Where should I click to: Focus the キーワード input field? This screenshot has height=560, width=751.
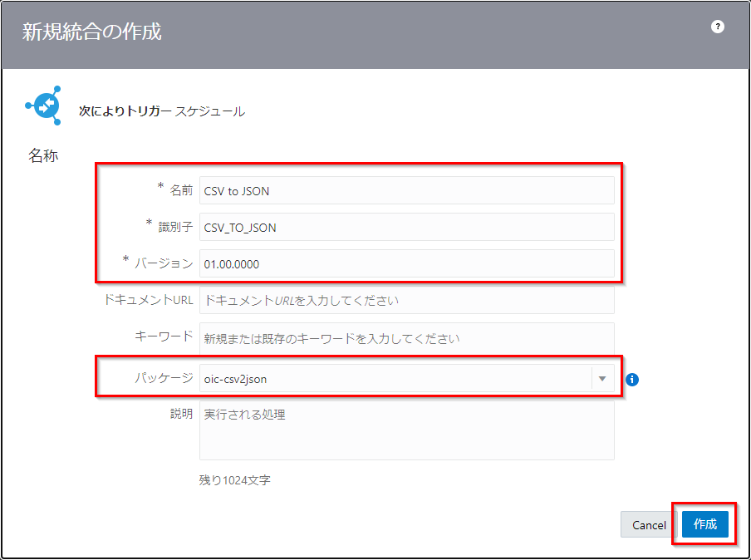(406, 338)
